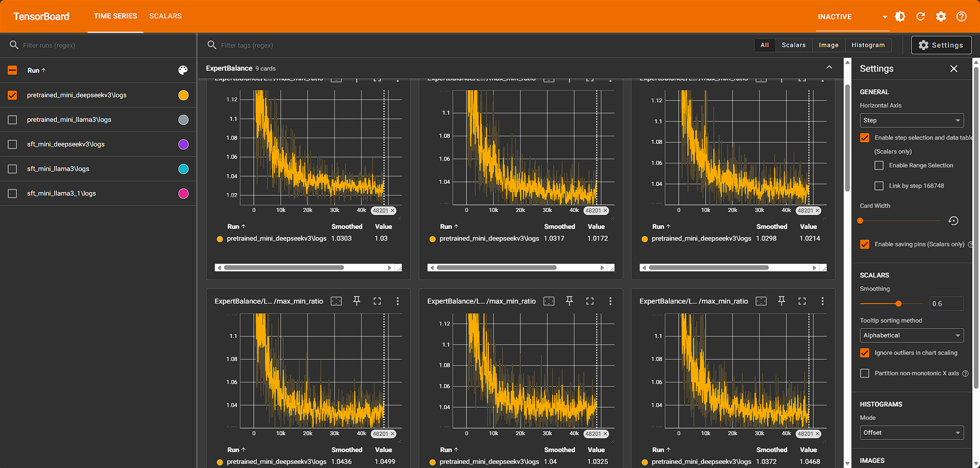Remove step 48201 marker on the Value 1.0214 card
The image size is (980, 468).
point(818,210)
